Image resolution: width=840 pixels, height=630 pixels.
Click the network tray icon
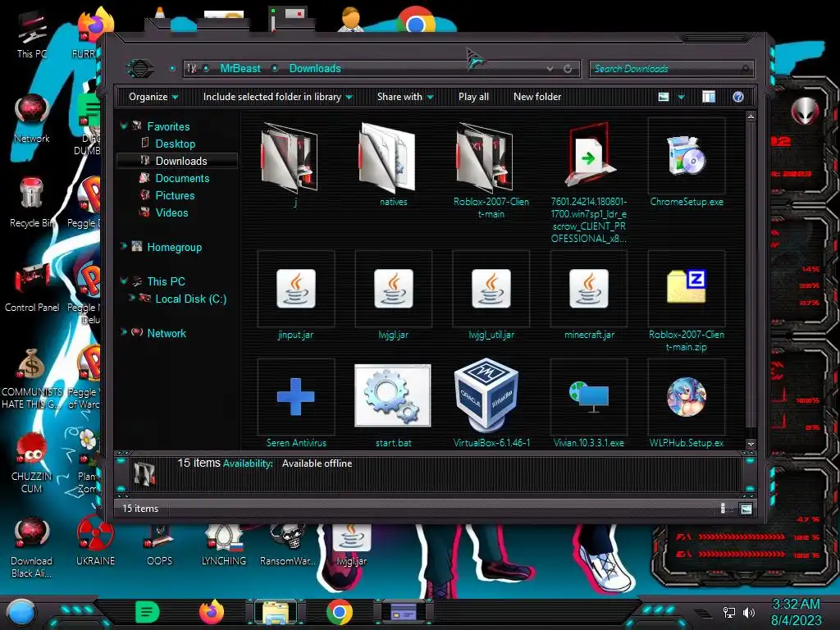729,612
